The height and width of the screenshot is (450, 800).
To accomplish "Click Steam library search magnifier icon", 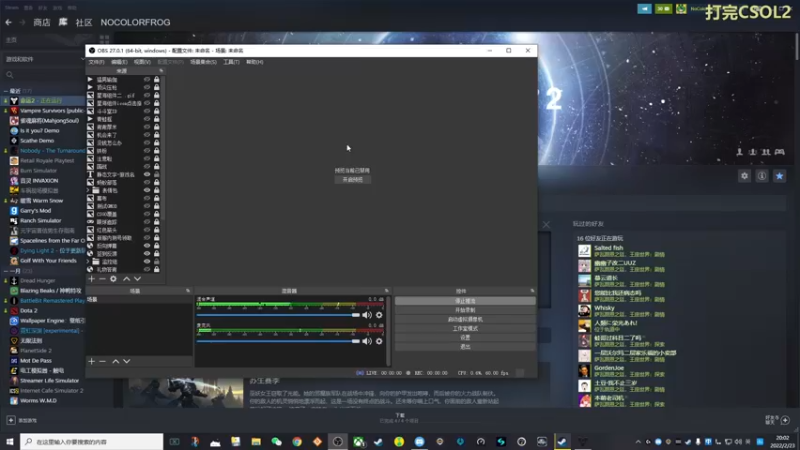I will click(x=9, y=75).
